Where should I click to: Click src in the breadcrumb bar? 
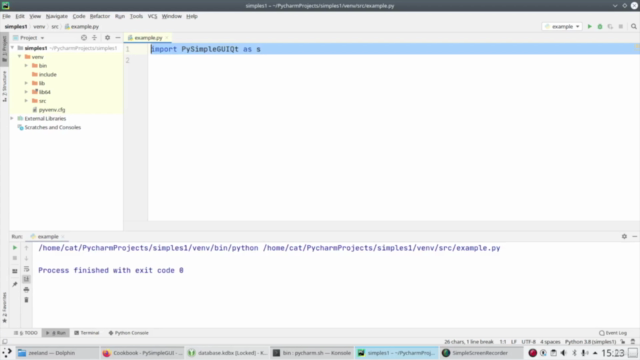click(x=55, y=27)
